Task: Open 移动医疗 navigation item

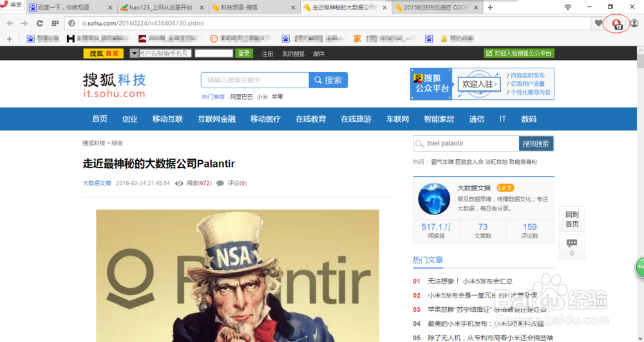Action: point(266,119)
